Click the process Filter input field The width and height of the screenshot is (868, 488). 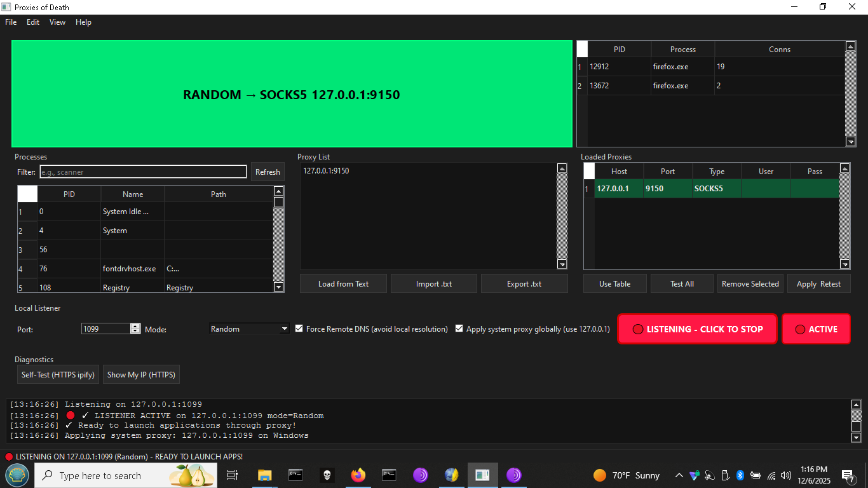(x=143, y=172)
